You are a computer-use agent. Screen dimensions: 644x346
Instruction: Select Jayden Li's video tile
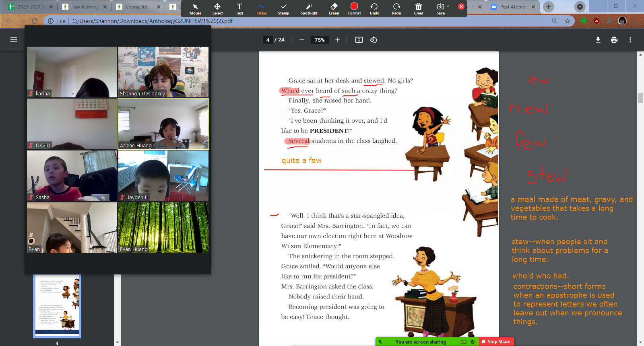point(163,176)
